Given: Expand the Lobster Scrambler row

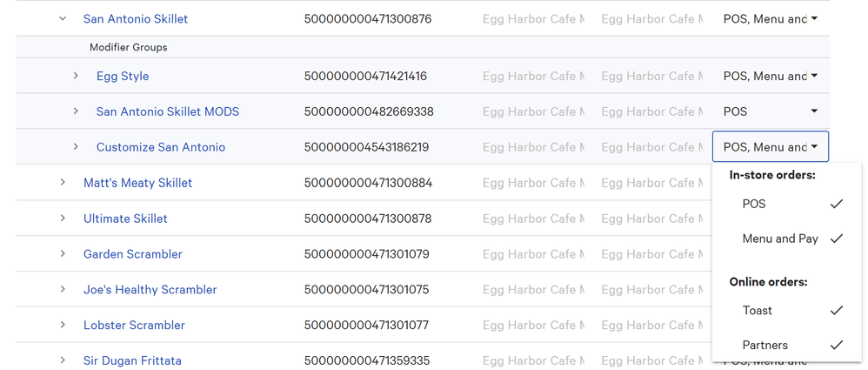Looking at the screenshot, I should [63, 325].
